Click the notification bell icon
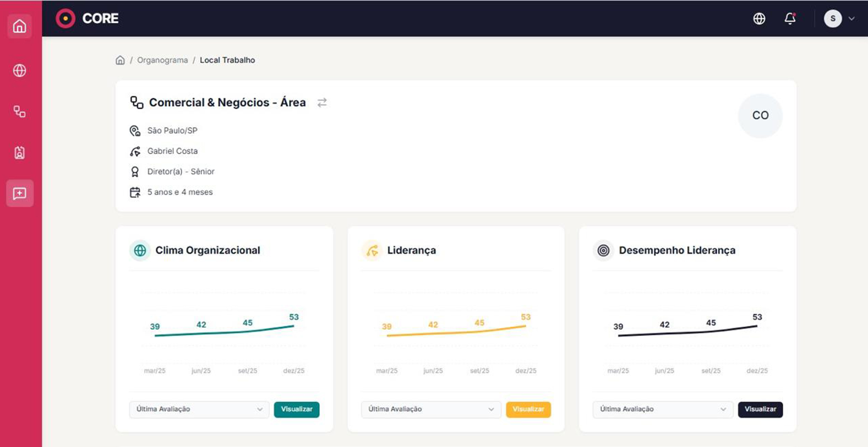Screen dimensions: 868x447 (790, 19)
